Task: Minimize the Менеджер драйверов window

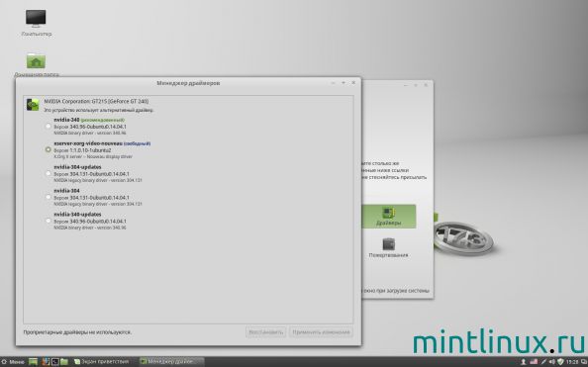Action: (x=333, y=83)
